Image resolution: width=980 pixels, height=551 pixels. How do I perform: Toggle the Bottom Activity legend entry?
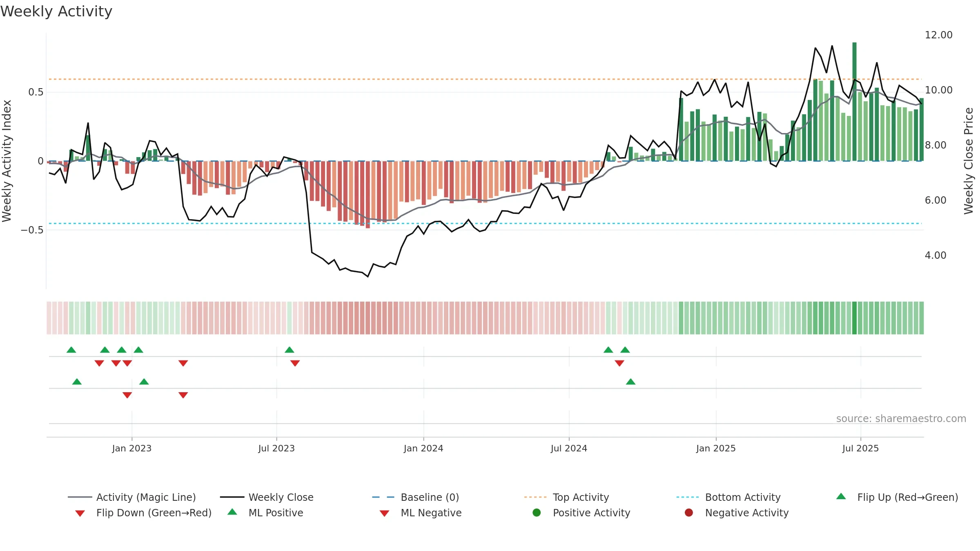(x=728, y=497)
